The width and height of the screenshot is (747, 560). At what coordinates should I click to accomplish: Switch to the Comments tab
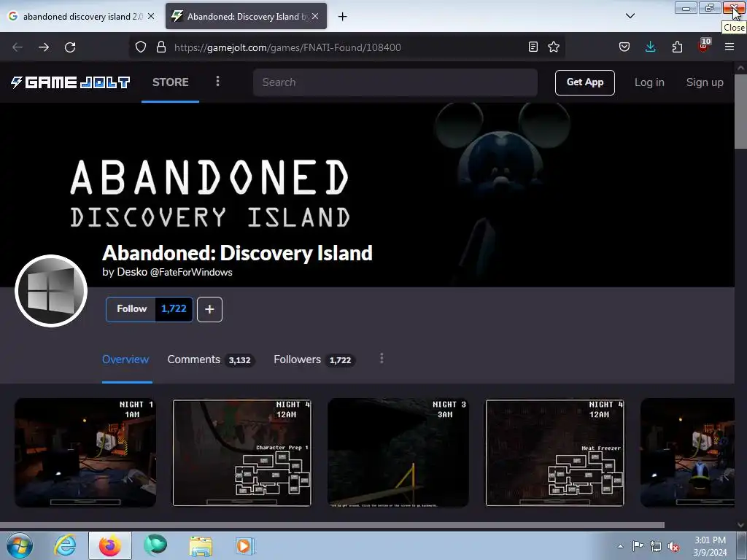pos(211,359)
